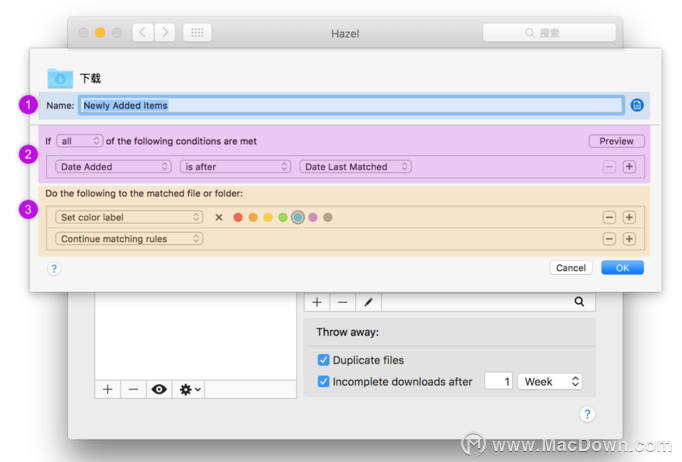This screenshot has height=462, width=682.
Task: Edit the rule using the pencil icon
Action: (x=368, y=302)
